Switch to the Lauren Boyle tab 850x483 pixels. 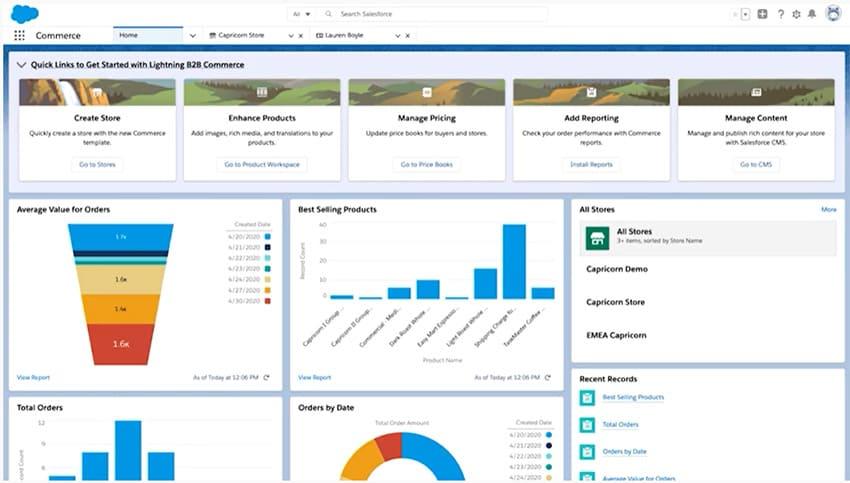345,35
